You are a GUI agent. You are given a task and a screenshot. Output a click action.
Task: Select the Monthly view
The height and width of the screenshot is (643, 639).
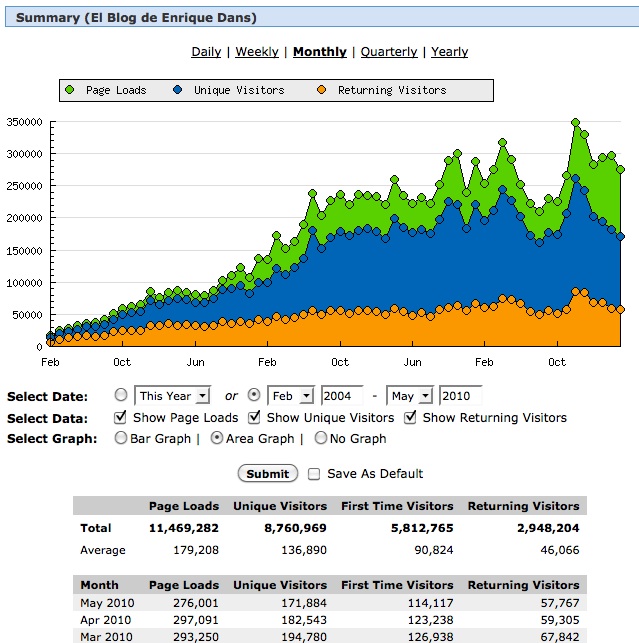(x=320, y=52)
